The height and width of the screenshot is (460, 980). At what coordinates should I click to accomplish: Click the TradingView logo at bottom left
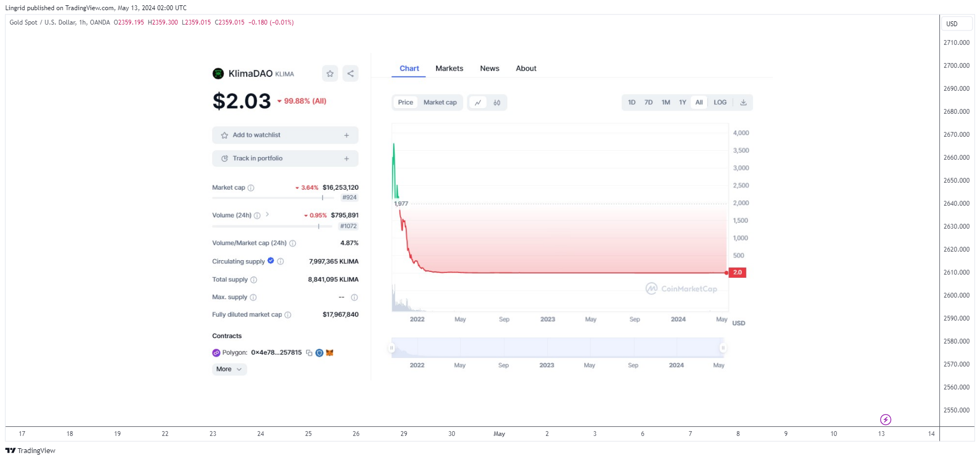pyautogui.click(x=30, y=451)
